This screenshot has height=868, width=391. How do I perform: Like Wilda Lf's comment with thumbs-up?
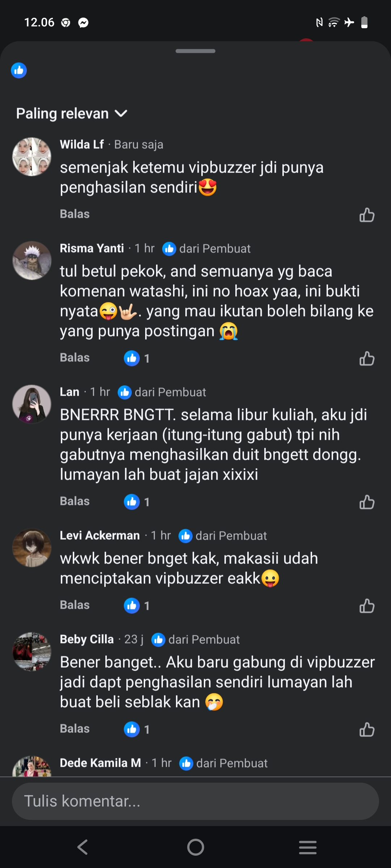pyautogui.click(x=367, y=214)
